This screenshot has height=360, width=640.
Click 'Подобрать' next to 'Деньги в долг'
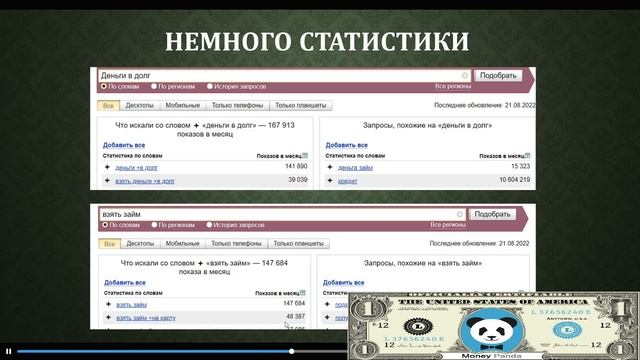(498, 76)
